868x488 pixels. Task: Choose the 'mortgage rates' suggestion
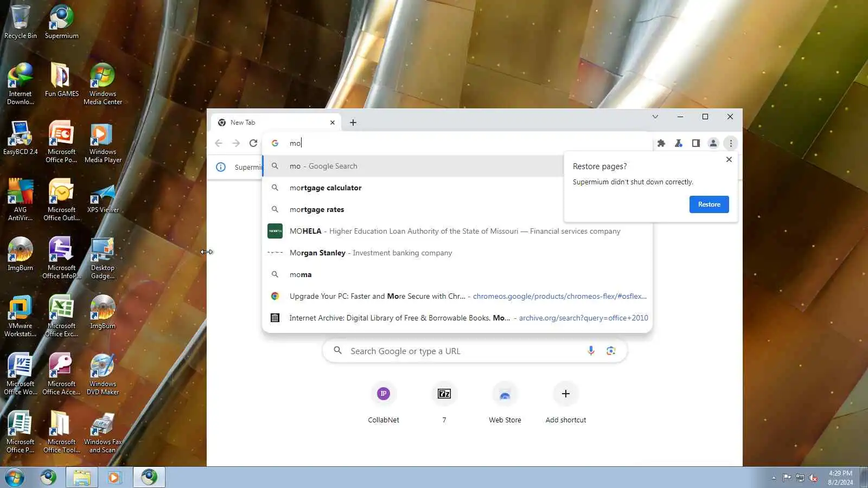pos(457,209)
